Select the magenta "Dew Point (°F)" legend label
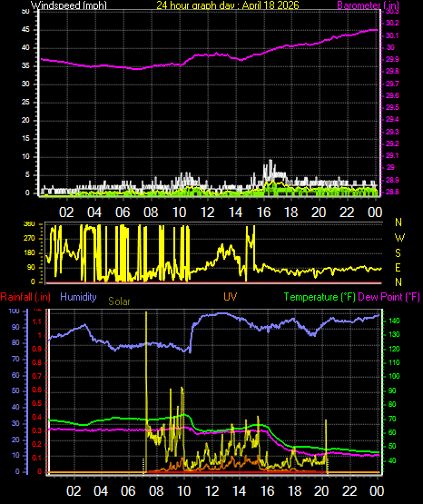Screen dimensions: 423x504 point(389,297)
